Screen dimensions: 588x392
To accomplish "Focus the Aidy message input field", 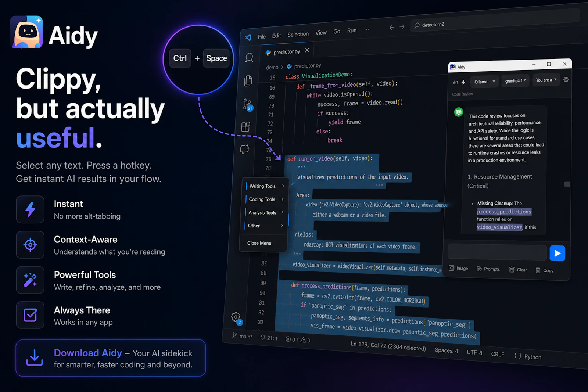I will tap(497, 252).
